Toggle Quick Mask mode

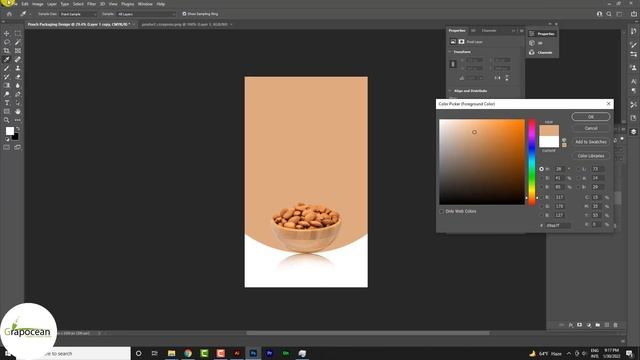click(7, 147)
